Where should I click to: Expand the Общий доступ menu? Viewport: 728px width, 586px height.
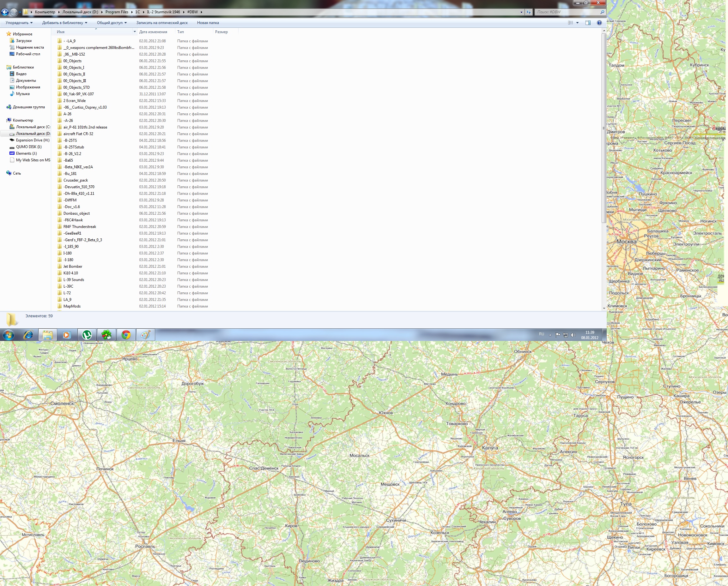point(112,23)
